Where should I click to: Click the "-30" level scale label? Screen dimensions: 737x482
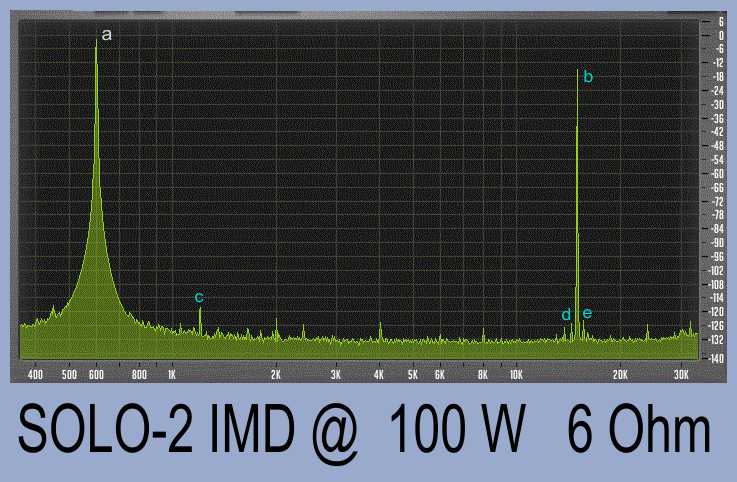click(x=717, y=104)
